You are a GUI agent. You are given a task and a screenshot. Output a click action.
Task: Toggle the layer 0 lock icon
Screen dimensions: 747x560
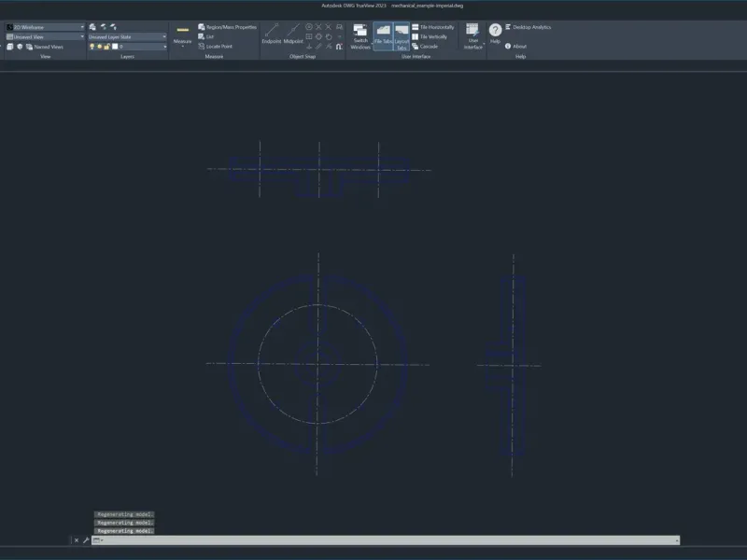(106, 47)
